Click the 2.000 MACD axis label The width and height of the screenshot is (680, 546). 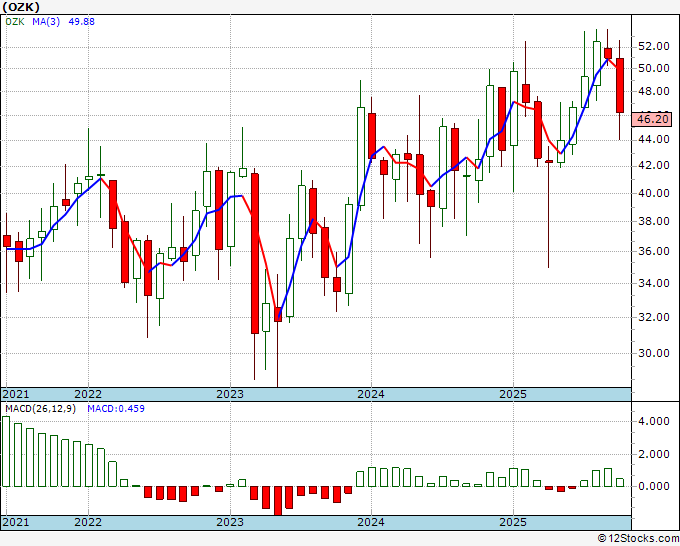[653, 454]
